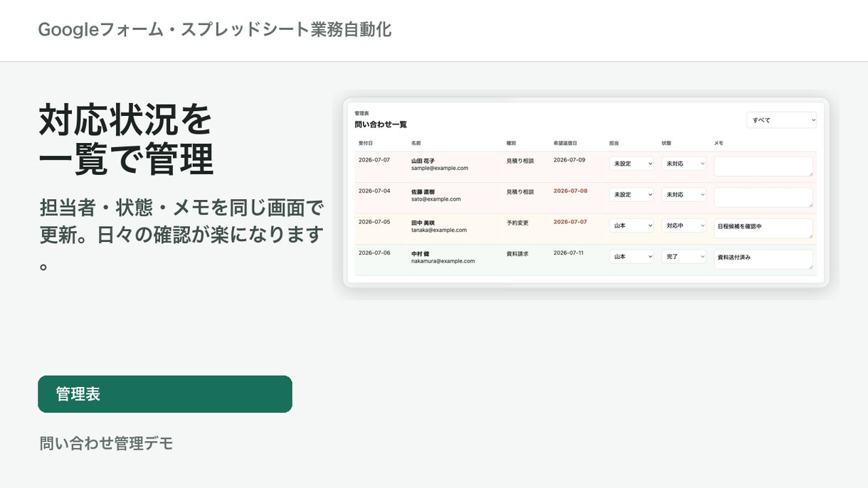Click memo field in 山田 花子 row

click(x=763, y=166)
